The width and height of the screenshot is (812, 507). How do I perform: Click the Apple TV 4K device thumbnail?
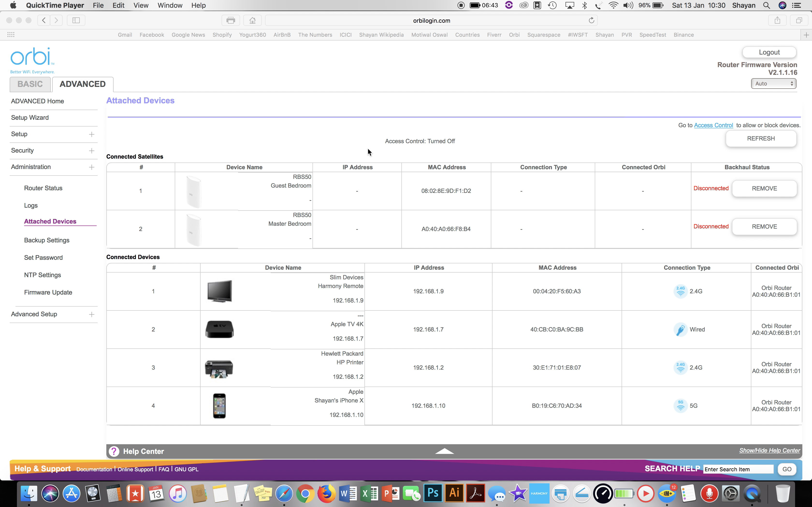[x=219, y=329]
